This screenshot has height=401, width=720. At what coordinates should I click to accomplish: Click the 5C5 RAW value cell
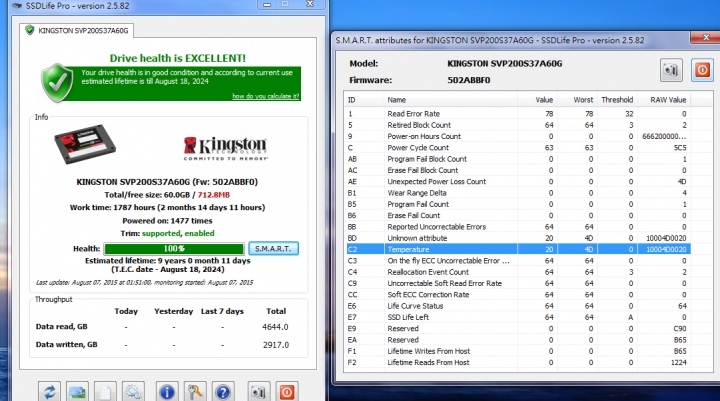click(680, 147)
